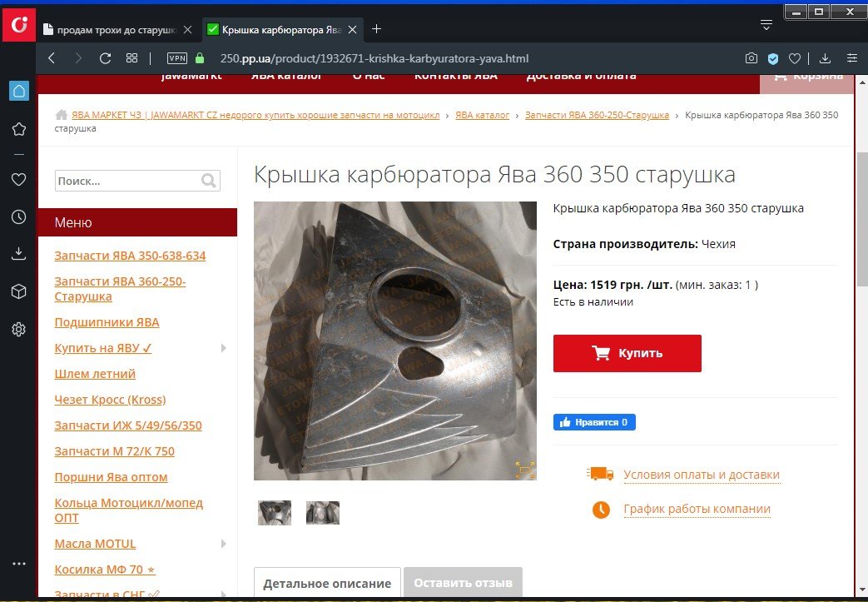Expand the Купить на ЯВУ submenu arrow
This screenshot has width=868, height=602.
223,348
